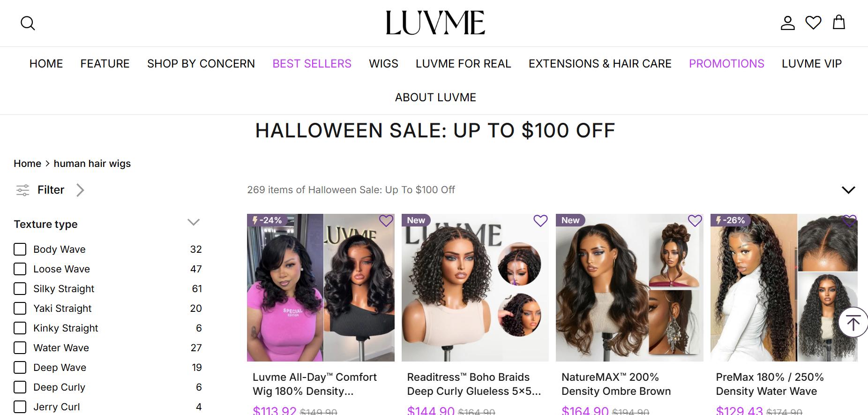The height and width of the screenshot is (415, 868).
Task: View wishlist via header heart icon
Action: (x=813, y=23)
